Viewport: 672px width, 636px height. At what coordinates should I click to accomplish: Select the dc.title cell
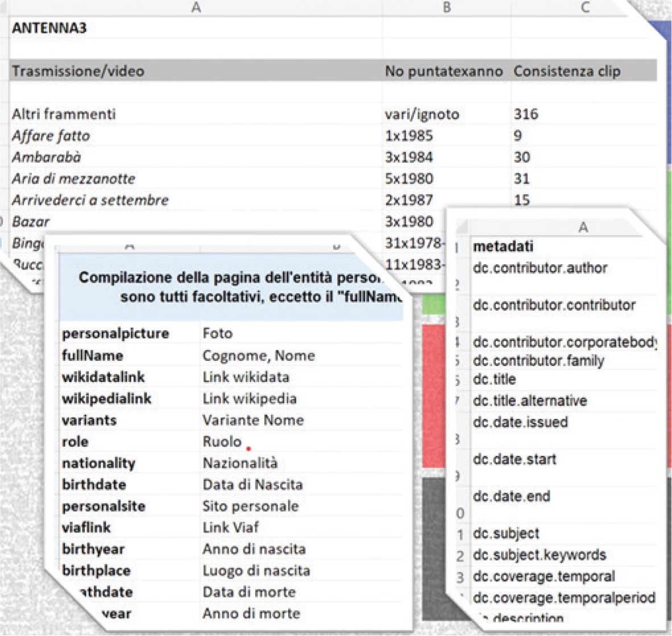(563, 380)
